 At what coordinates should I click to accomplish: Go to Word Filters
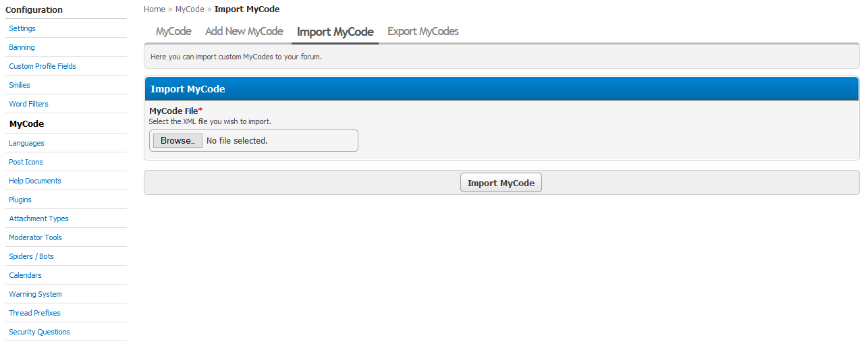28,104
